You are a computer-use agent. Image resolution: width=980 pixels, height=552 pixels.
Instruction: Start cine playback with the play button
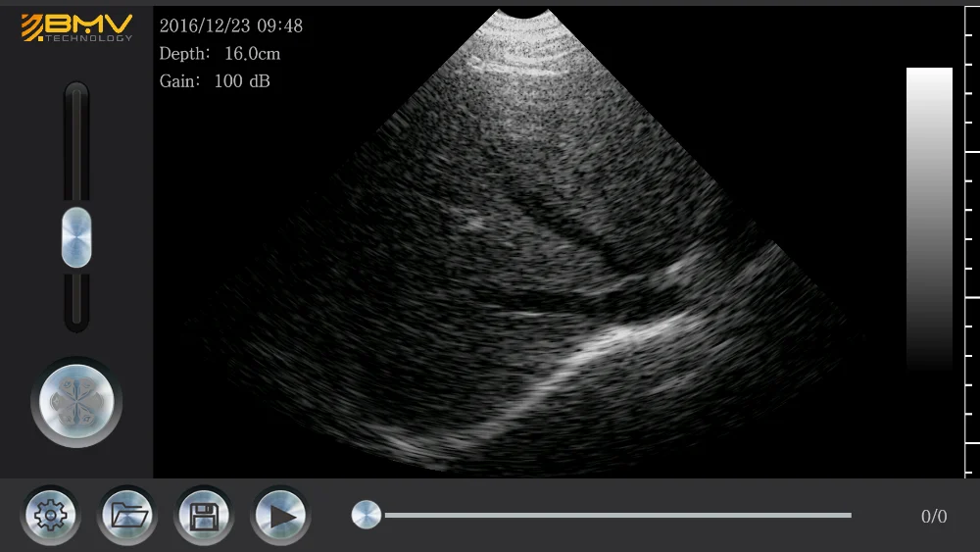coord(280,516)
